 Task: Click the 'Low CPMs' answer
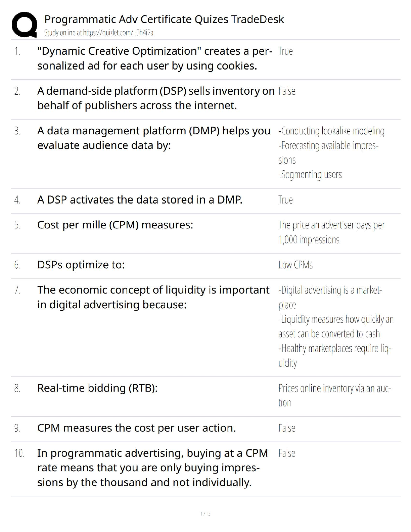click(295, 265)
